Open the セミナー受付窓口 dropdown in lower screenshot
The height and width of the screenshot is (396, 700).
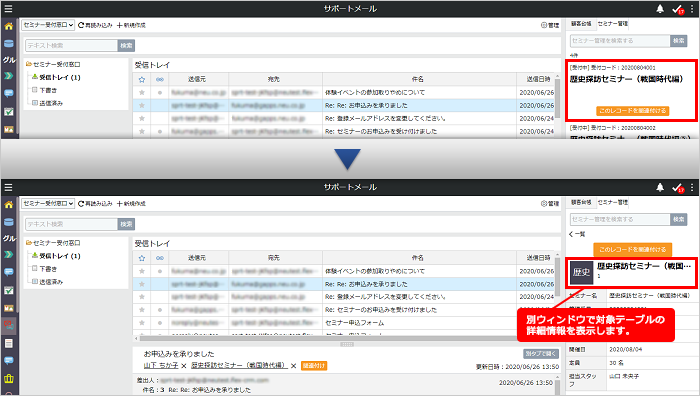tap(48, 204)
